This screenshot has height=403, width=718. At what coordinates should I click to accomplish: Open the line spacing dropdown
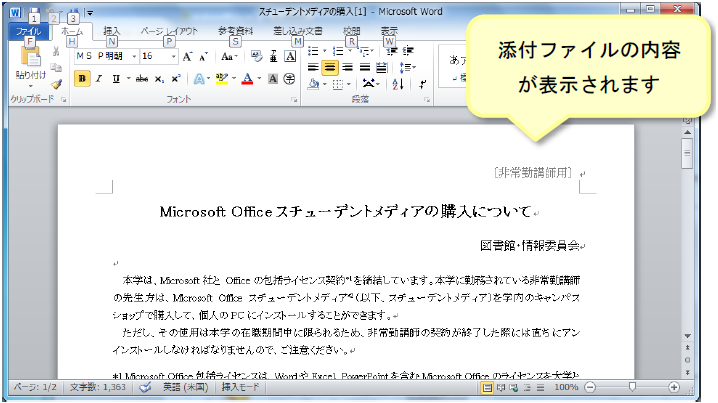pyautogui.click(x=408, y=67)
